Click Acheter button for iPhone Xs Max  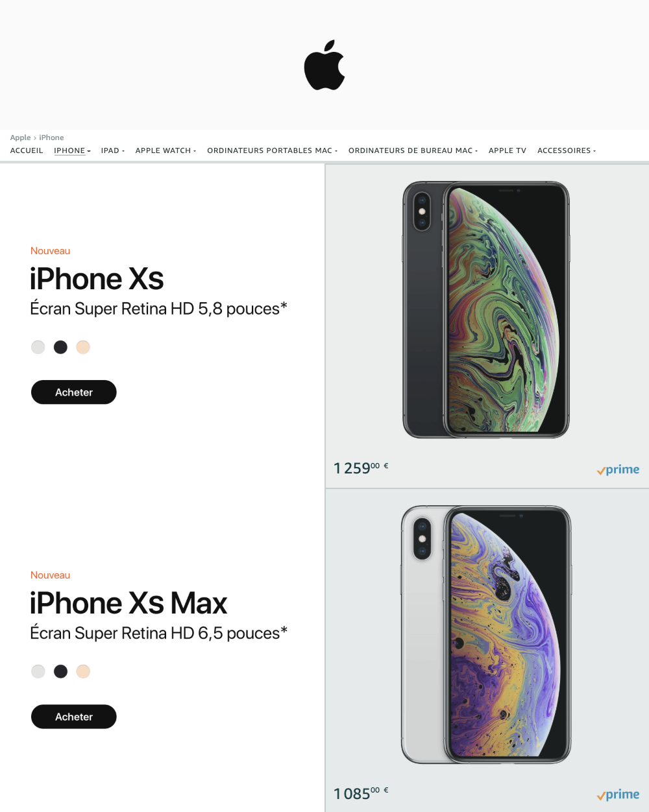click(x=74, y=717)
